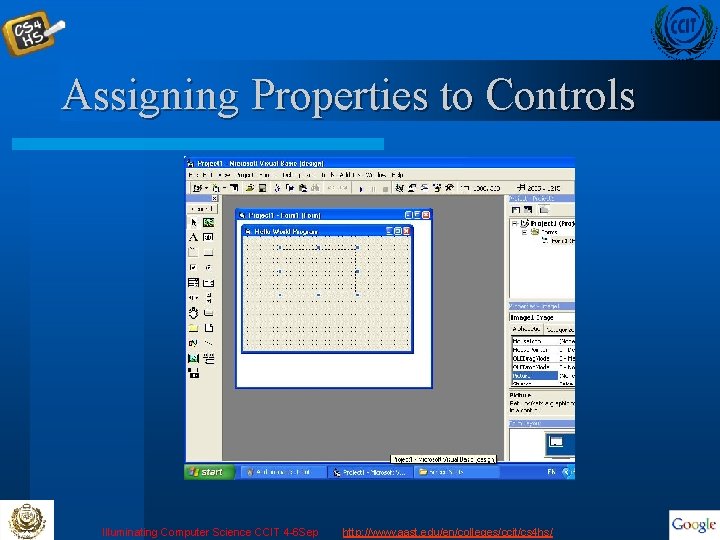Select the PictureBox control in the toolbox
Screen dimensions: 720x540
(208, 223)
